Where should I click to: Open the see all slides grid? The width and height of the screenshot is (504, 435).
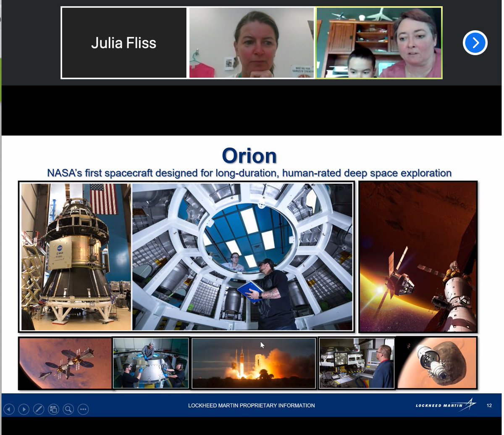tap(53, 409)
